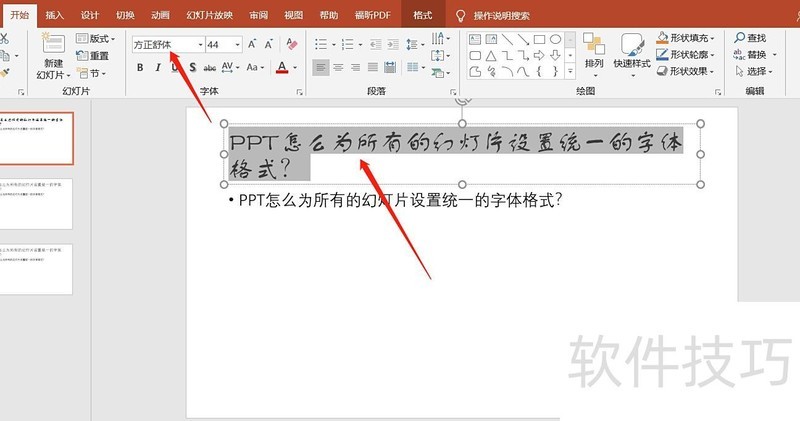The image size is (800, 421).
Task: Switch to the 插入 tab
Action: point(55,16)
